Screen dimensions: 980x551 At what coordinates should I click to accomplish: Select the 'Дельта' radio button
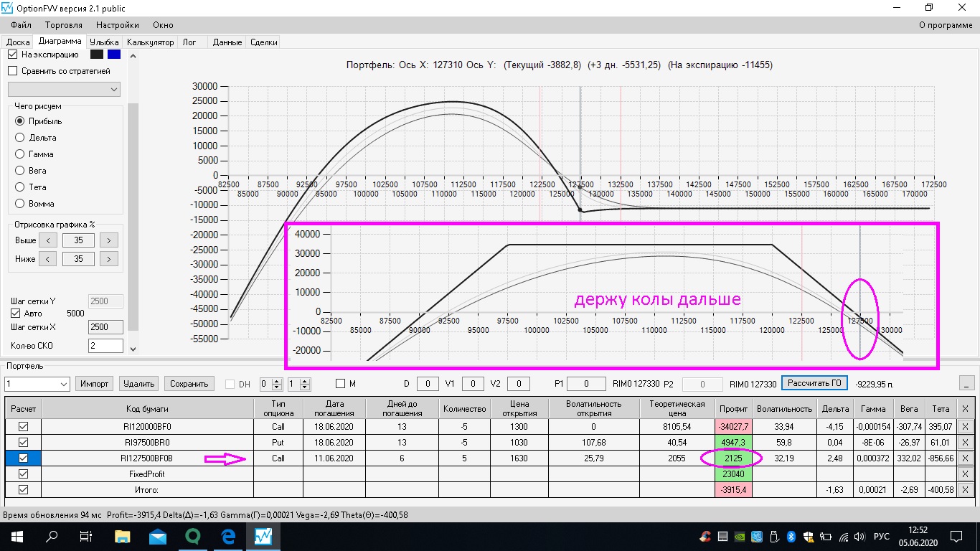20,138
